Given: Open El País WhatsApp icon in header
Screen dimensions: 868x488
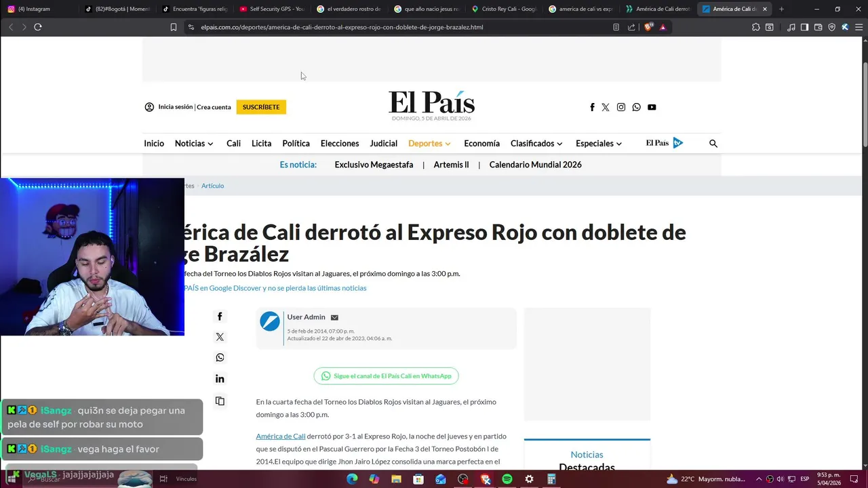Looking at the screenshot, I should click(x=636, y=107).
